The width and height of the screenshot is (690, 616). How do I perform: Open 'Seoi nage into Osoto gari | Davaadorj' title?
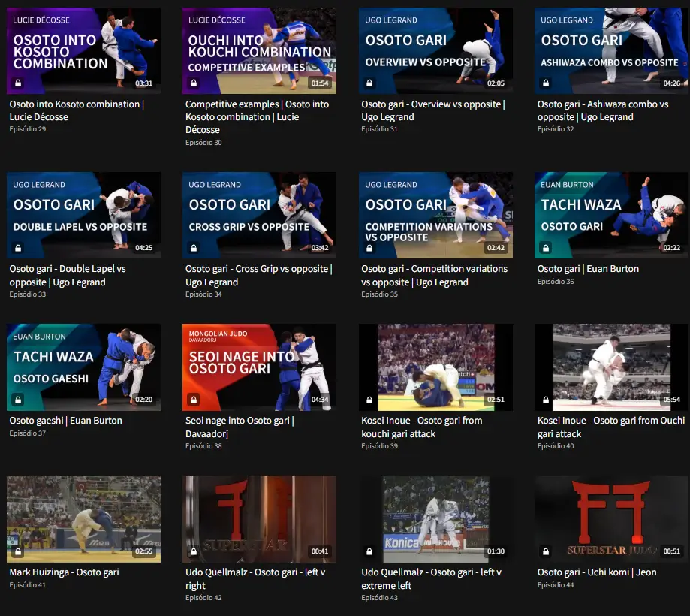[x=240, y=427]
